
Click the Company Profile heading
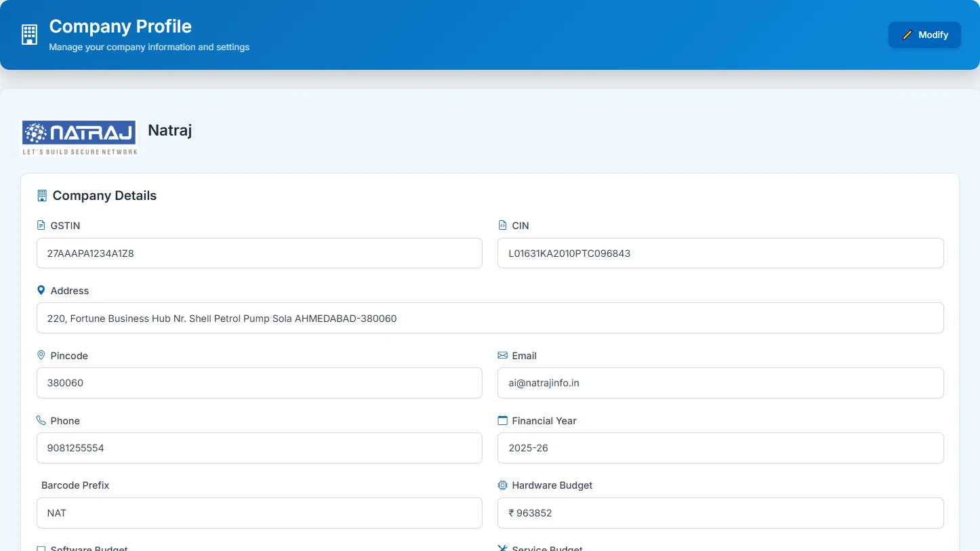(x=121, y=26)
